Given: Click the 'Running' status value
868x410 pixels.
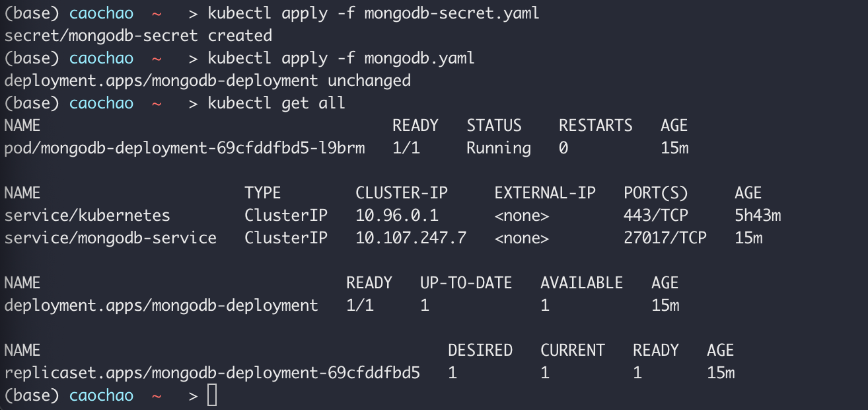Looking at the screenshot, I should (x=499, y=148).
